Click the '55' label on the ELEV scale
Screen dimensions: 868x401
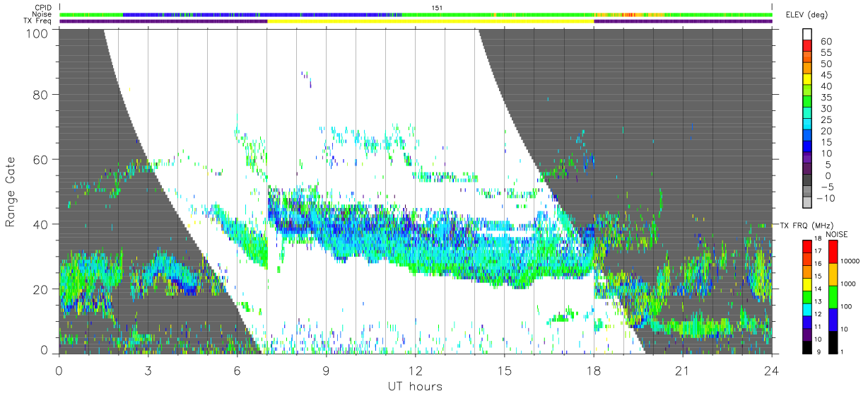coord(826,53)
